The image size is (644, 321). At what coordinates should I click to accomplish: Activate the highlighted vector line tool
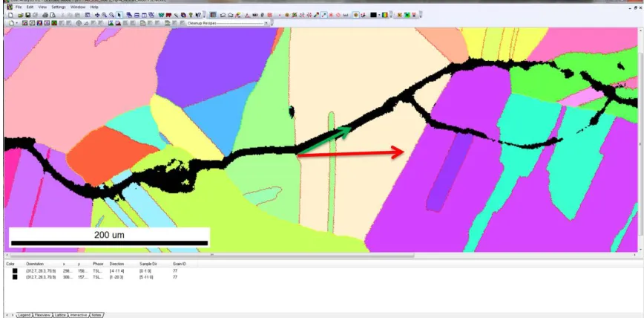tap(324, 15)
